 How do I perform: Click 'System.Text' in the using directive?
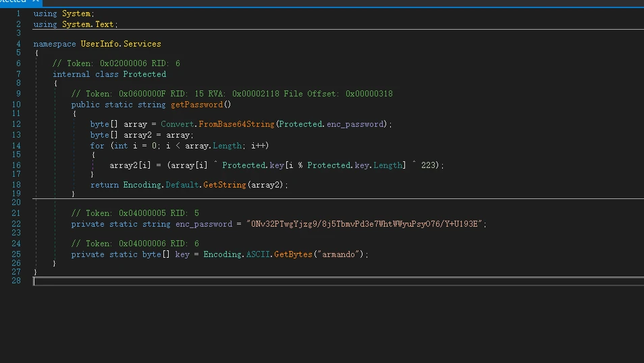[x=88, y=24]
